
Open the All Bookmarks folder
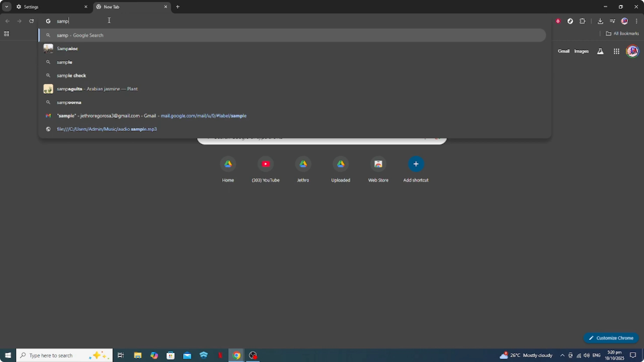click(622, 33)
